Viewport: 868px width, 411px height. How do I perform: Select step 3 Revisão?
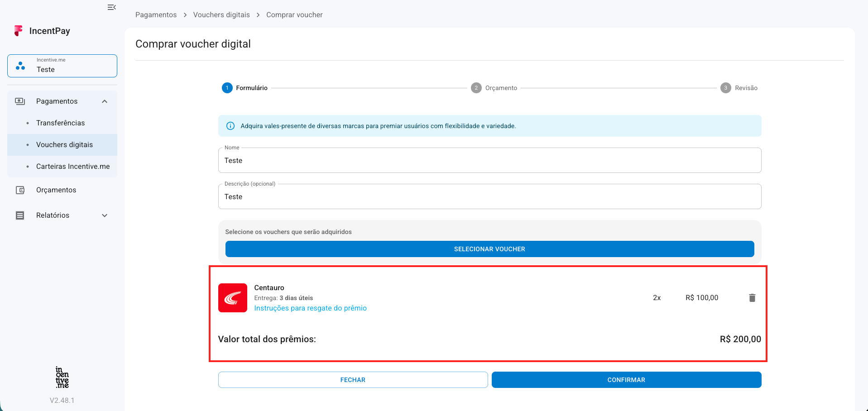[x=739, y=88]
